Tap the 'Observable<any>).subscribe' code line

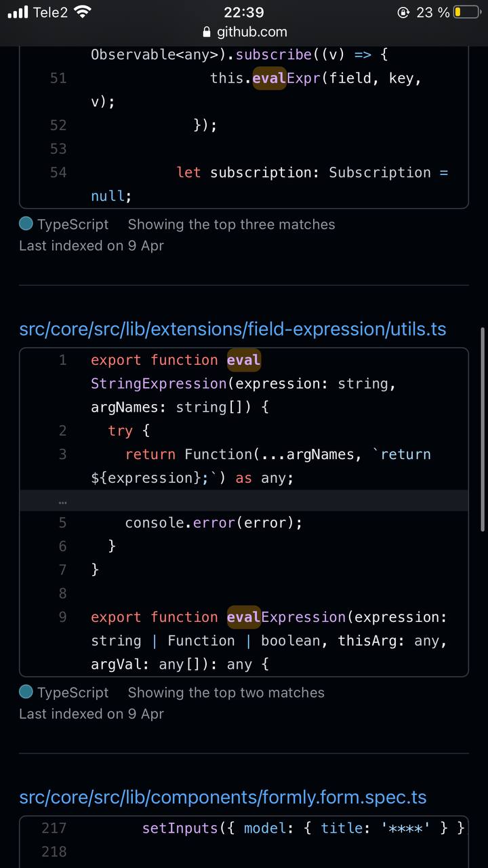click(239, 54)
